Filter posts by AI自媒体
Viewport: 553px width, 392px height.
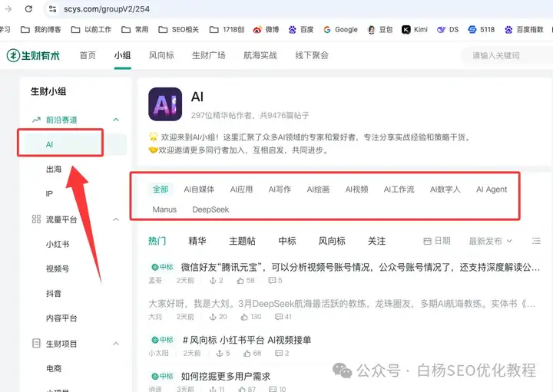click(199, 189)
